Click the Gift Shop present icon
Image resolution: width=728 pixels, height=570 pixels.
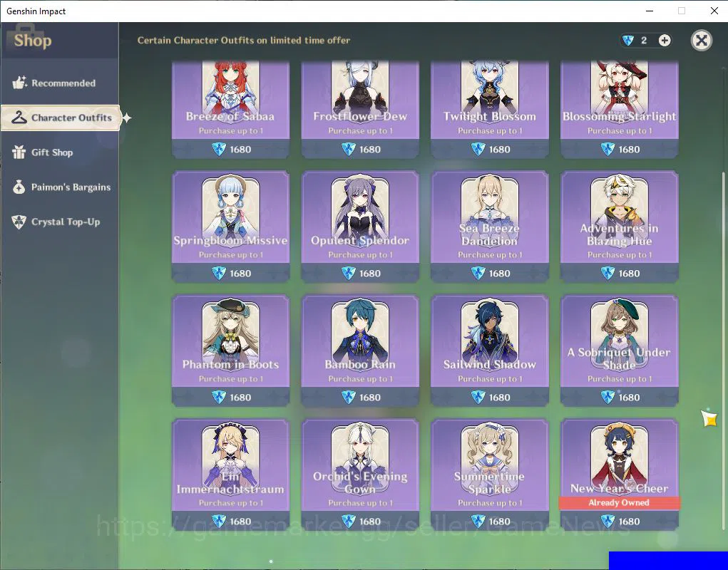point(19,152)
